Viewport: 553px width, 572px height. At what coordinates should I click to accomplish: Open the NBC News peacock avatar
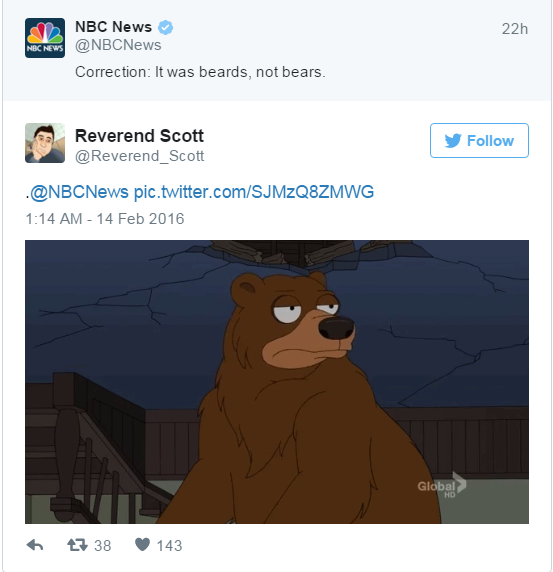pyautogui.click(x=45, y=38)
